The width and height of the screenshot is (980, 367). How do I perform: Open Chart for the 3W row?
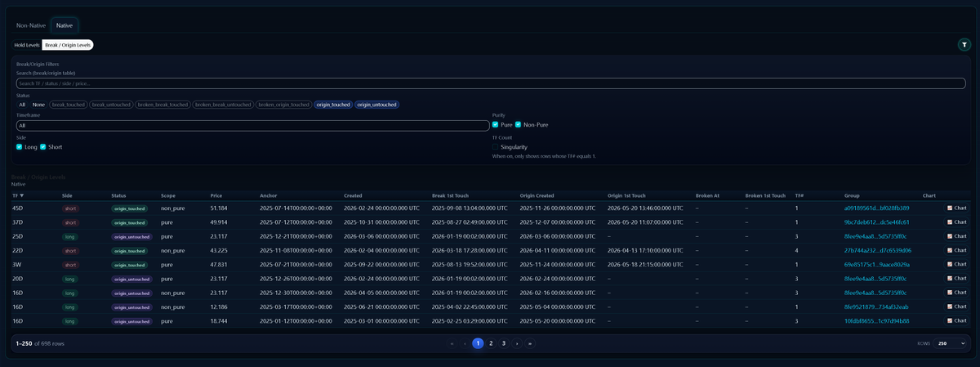(x=956, y=265)
